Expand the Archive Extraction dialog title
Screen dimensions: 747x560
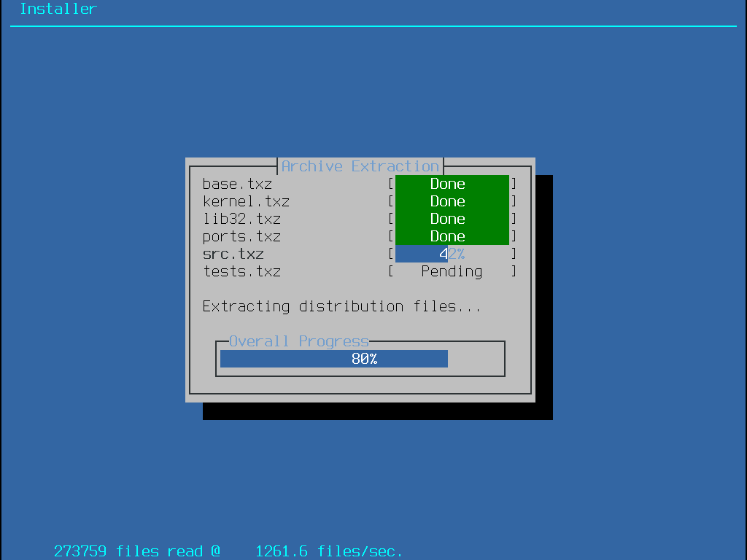pos(359,166)
